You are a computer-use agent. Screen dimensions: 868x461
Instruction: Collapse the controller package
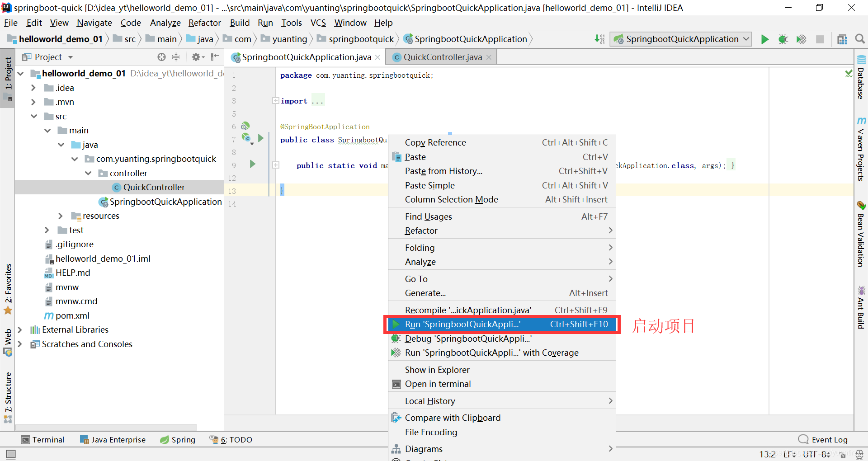[x=88, y=173]
